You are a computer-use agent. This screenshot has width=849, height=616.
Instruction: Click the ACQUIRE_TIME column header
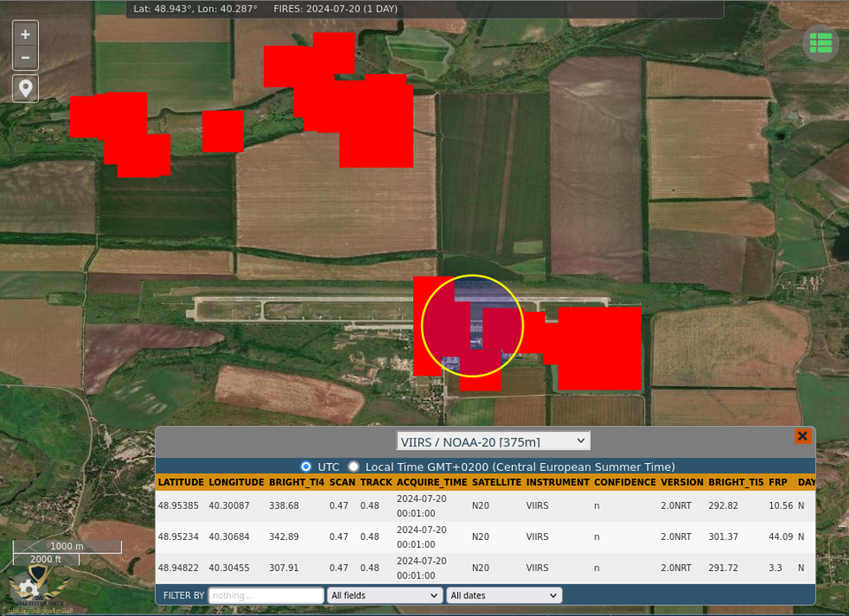tap(432, 483)
